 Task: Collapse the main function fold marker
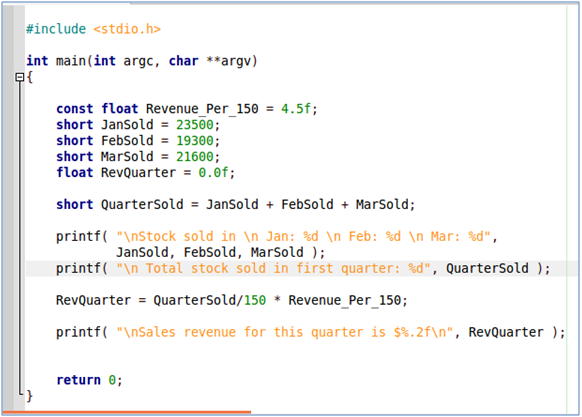click(20, 77)
